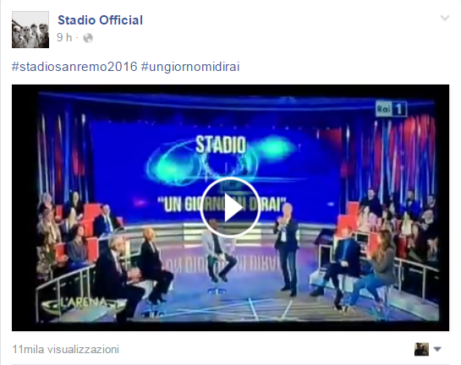Image resolution: width=461 pixels, height=365 pixels.
Task: Click the globe public audience icon
Action: (88, 38)
